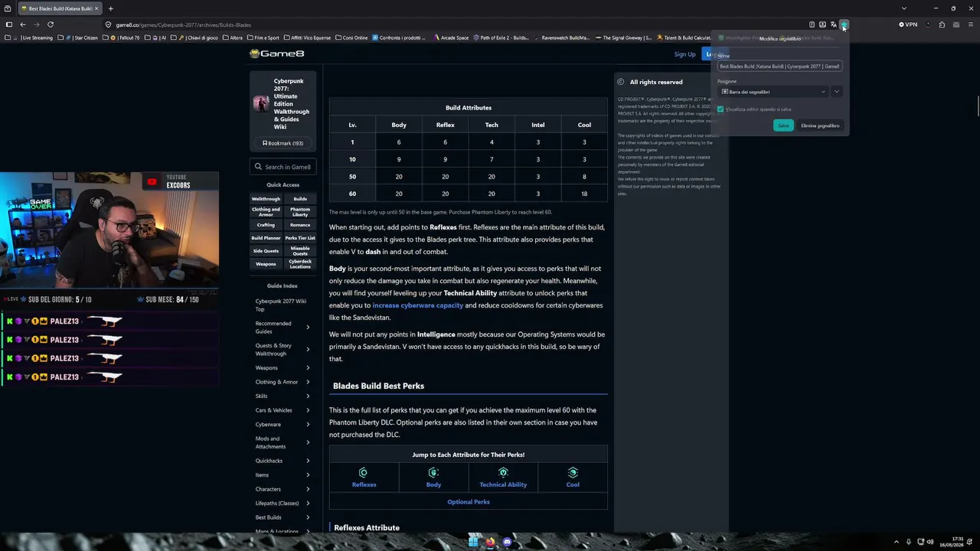Toggle 'Visualizza editor quando si salva' checkbox
Image resolution: width=980 pixels, height=551 pixels.
pyautogui.click(x=720, y=109)
